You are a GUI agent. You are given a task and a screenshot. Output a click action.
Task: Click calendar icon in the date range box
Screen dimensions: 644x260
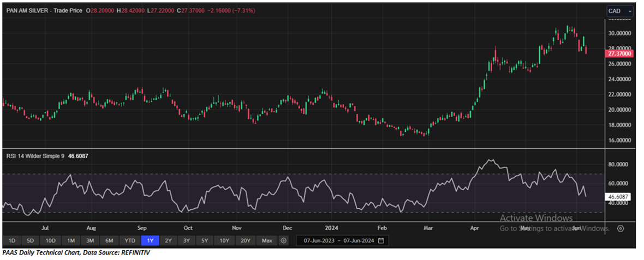click(x=381, y=240)
